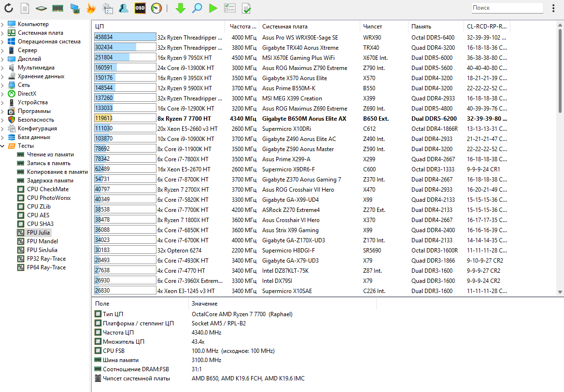564x392 pixels.
Task: Open the gear with checklist settings icon
Action: pos(108,8)
